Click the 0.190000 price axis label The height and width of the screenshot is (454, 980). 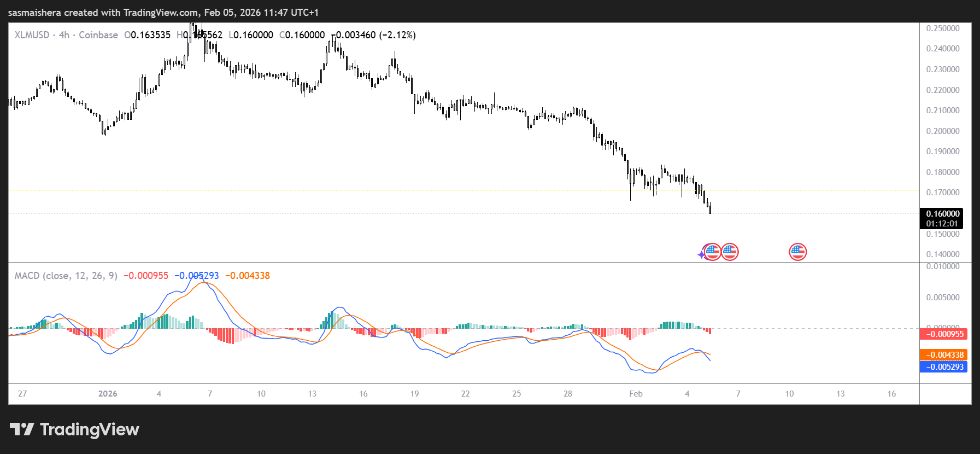coord(943,152)
